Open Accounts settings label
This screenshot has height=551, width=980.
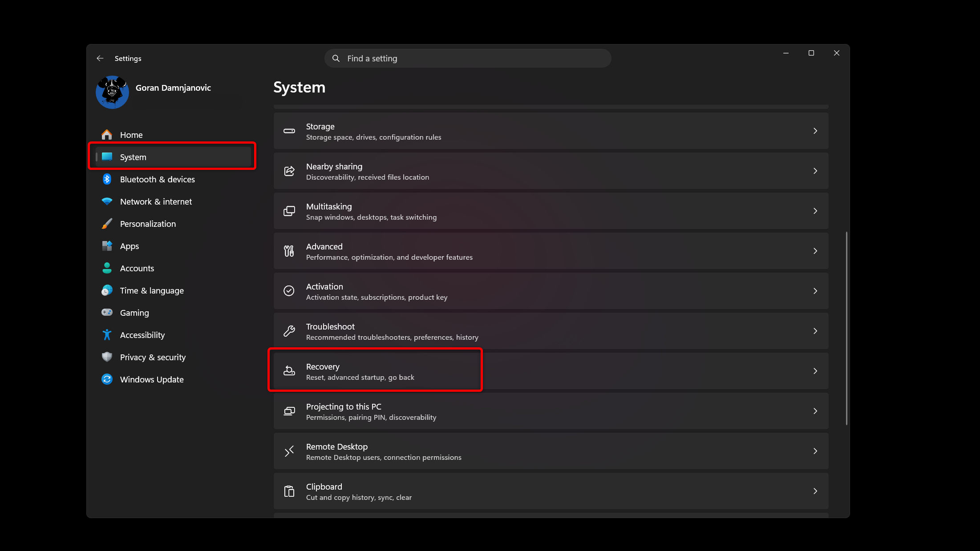(137, 268)
